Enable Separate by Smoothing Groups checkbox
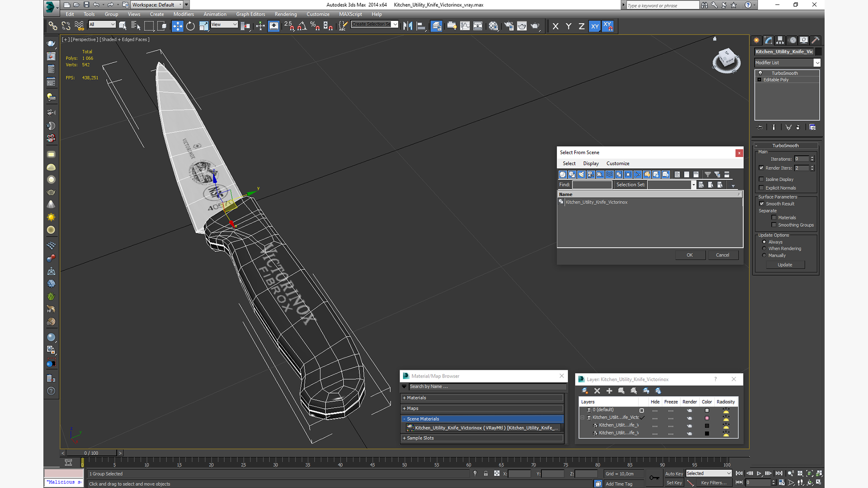Viewport: 868px width, 488px height. tap(774, 225)
